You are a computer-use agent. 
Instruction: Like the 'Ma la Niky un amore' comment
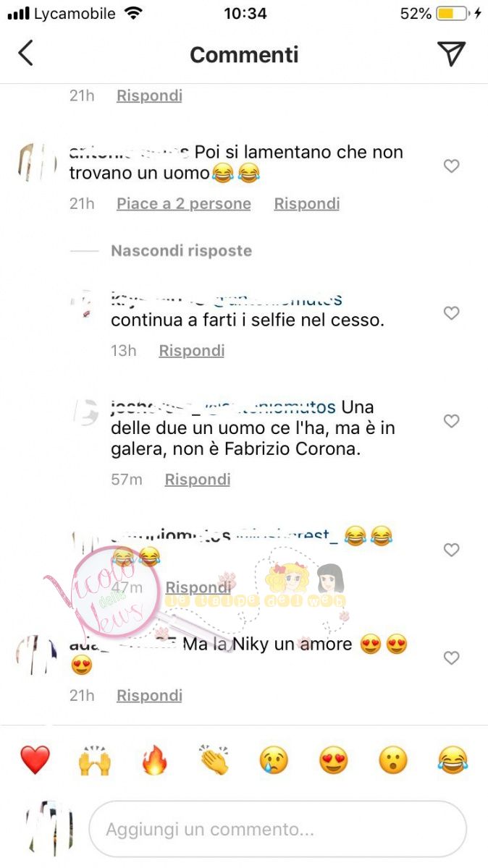point(451,658)
